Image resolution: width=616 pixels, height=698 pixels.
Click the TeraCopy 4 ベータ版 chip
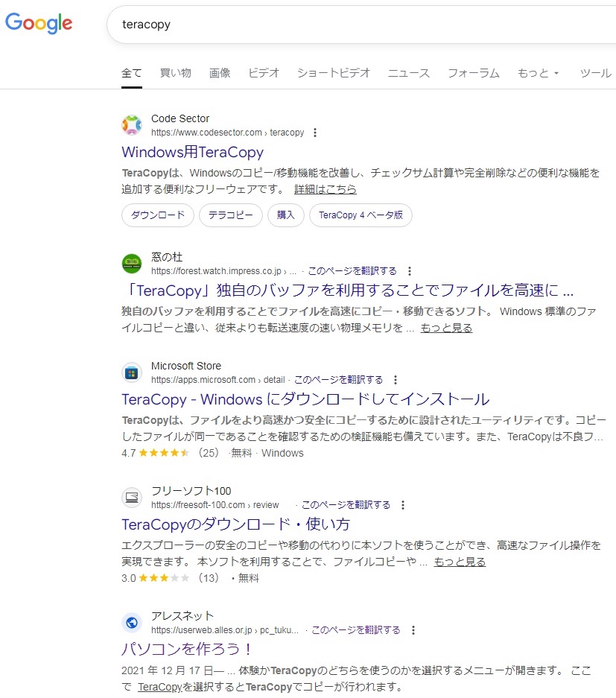[x=361, y=215]
